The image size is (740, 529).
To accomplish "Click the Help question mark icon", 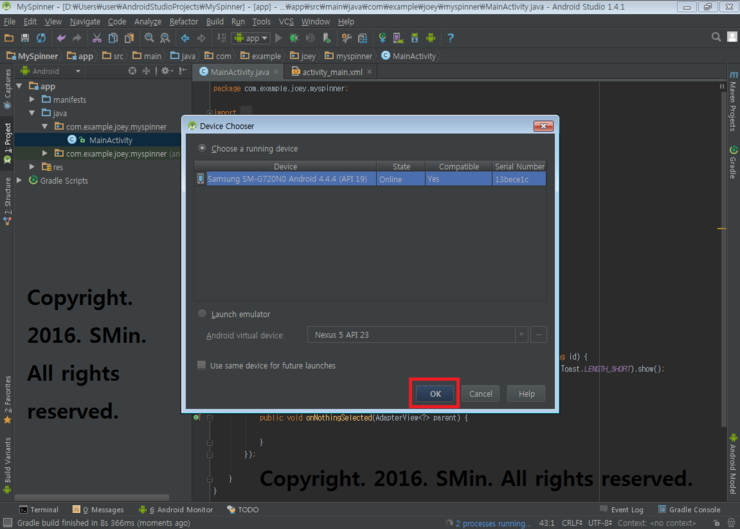I will 450,38.
